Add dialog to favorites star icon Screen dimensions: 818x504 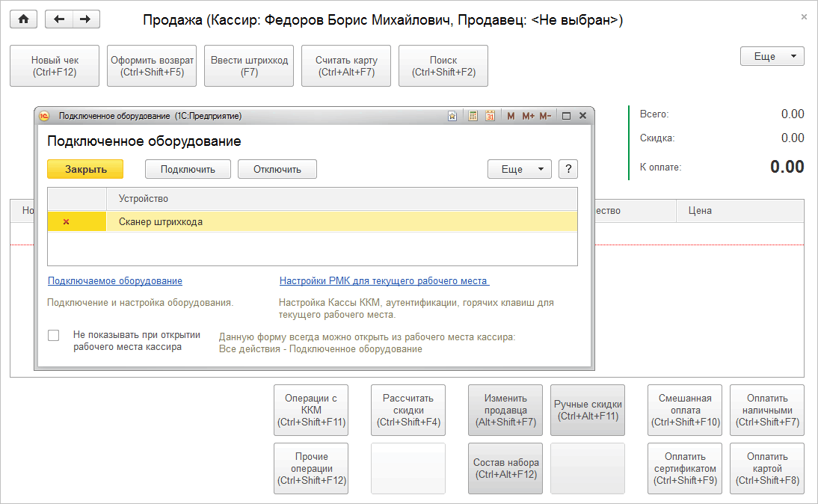tap(452, 116)
